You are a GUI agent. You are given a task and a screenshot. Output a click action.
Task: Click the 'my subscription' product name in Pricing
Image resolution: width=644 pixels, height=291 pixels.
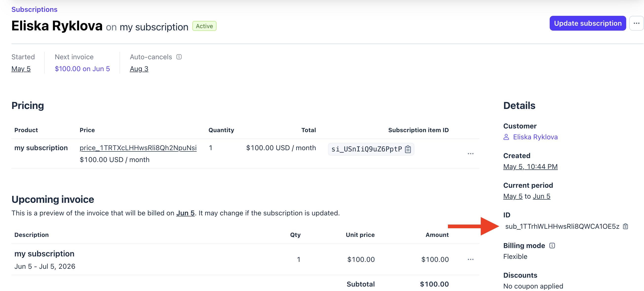(x=41, y=148)
